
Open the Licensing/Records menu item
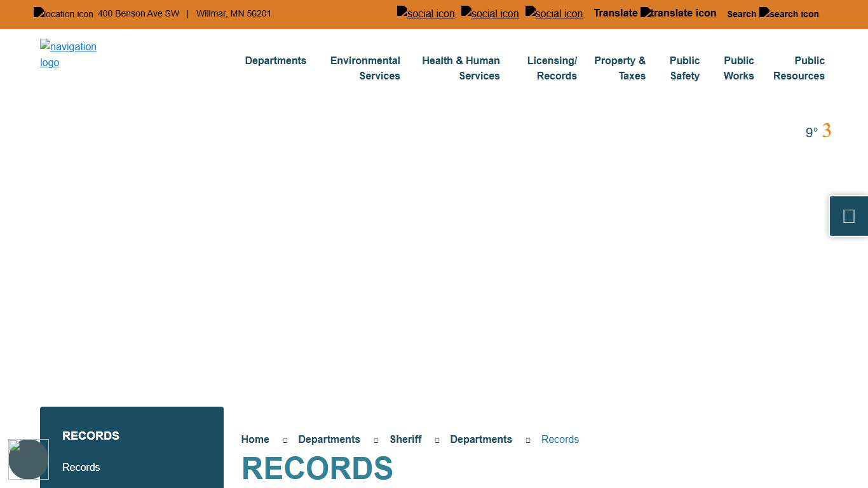(552, 68)
